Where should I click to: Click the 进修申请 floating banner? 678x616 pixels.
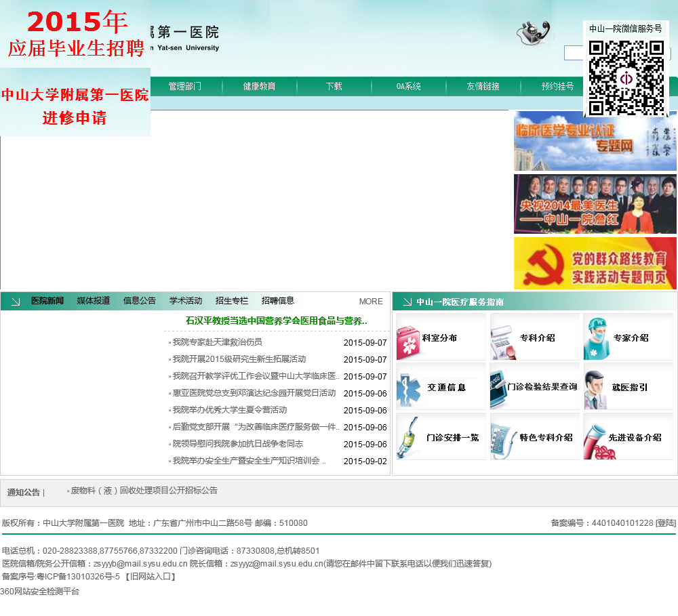[x=75, y=102]
